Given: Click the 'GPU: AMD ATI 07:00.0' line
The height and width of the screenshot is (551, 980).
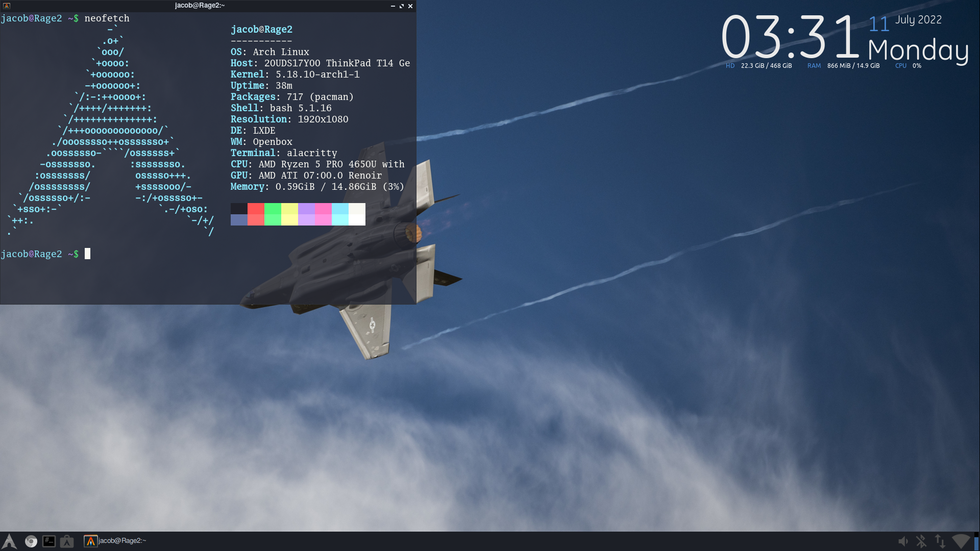Looking at the screenshot, I should click(x=306, y=176).
